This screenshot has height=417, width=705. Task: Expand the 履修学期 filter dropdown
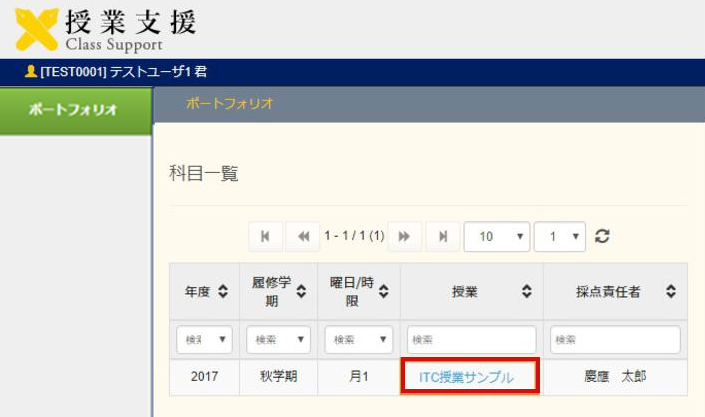point(278,339)
